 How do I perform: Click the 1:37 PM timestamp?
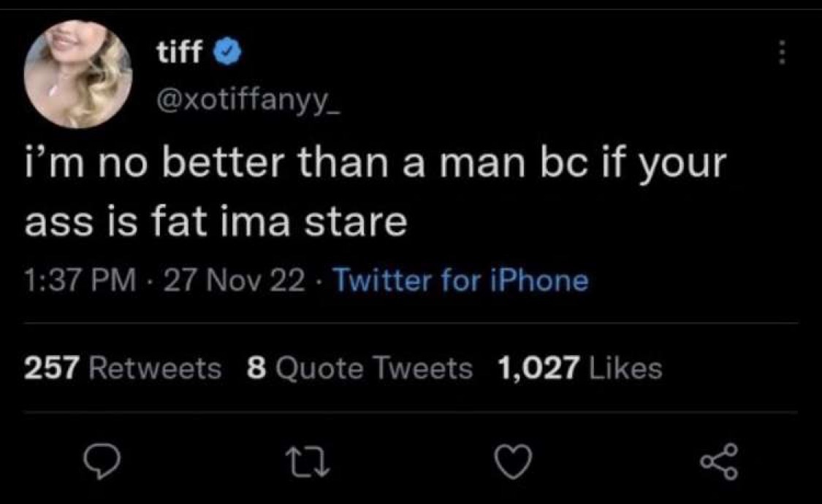(80, 280)
